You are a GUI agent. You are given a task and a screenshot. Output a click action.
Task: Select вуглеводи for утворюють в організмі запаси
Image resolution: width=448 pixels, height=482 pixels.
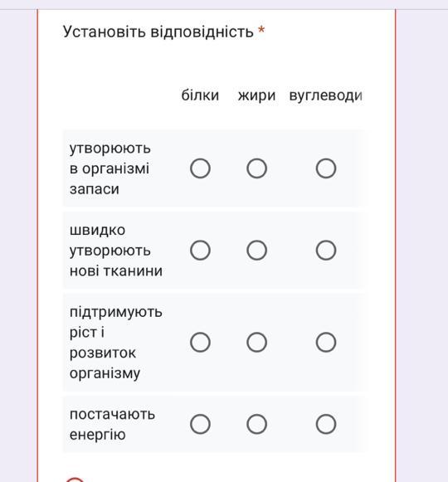click(x=326, y=168)
